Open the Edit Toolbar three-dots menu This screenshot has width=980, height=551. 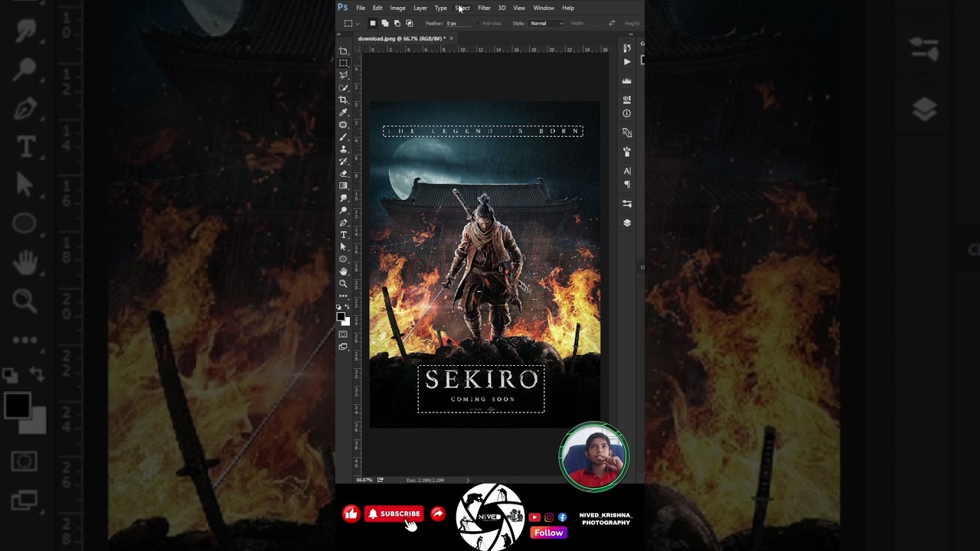[x=343, y=296]
